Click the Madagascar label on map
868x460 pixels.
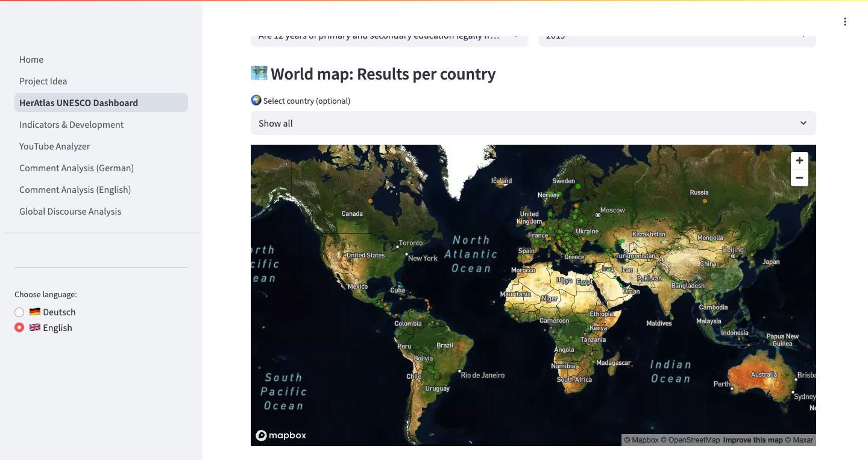click(x=613, y=363)
